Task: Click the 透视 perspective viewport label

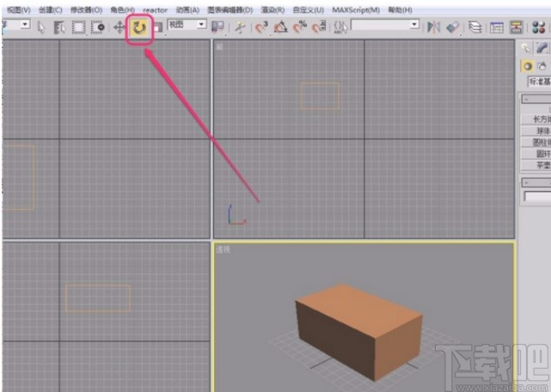Action: pyautogui.click(x=223, y=249)
